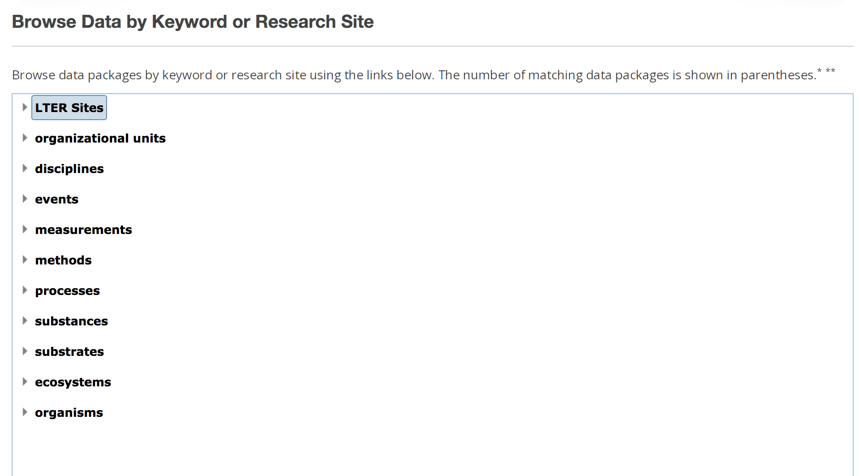Image resolution: width=868 pixels, height=476 pixels.
Task: Expand the organisms keyword list
Action: tap(25, 412)
